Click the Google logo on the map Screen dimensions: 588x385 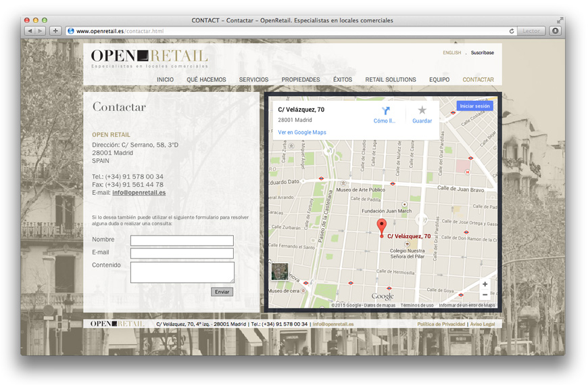383,296
